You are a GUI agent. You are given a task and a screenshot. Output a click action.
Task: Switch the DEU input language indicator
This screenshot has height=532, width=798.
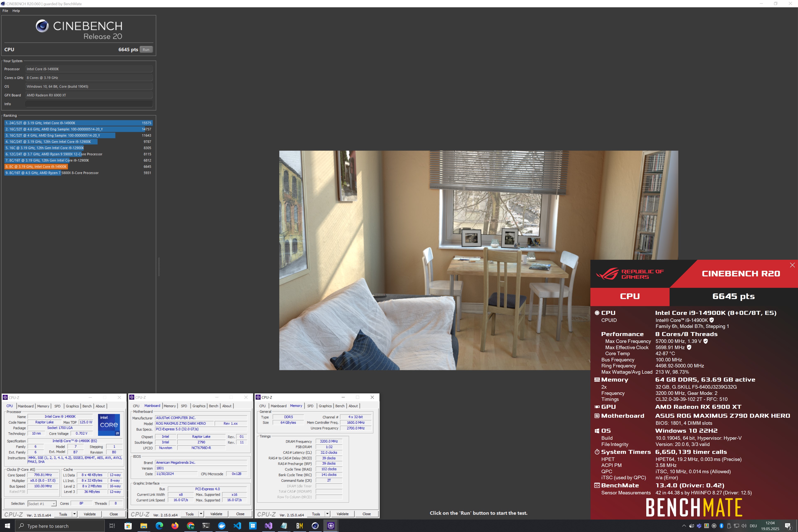tap(753, 526)
